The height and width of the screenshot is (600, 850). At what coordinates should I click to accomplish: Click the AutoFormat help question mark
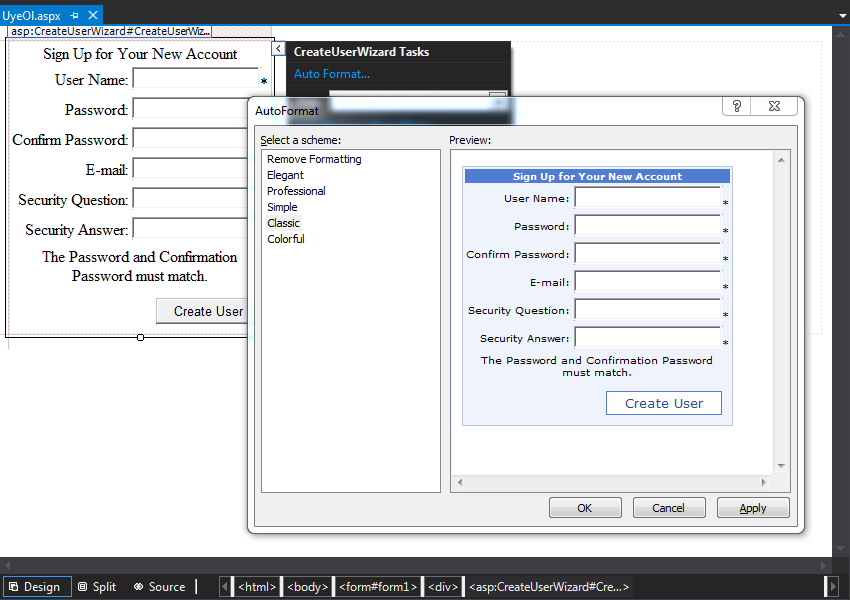pyautogui.click(x=737, y=106)
